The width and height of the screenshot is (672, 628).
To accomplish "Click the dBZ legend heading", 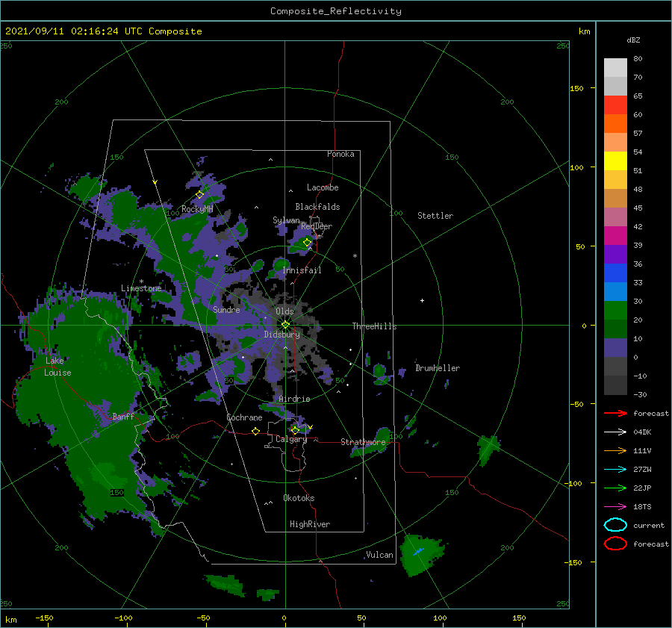I will pos(633,40).
